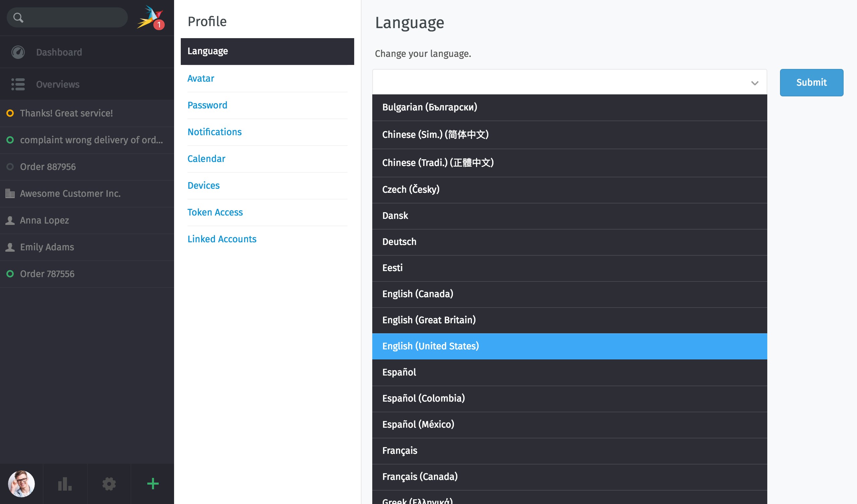This screenshot has width=857, height=504.
Task: Open the Dashboard gauge icon
Action: point(18,52)
